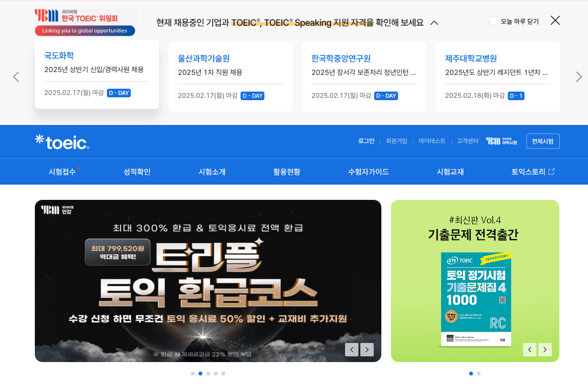The height and width of the screenshot is (384, 588).
Task: Click the YBM 인강 logo on main banner
Action: (57, 209)
